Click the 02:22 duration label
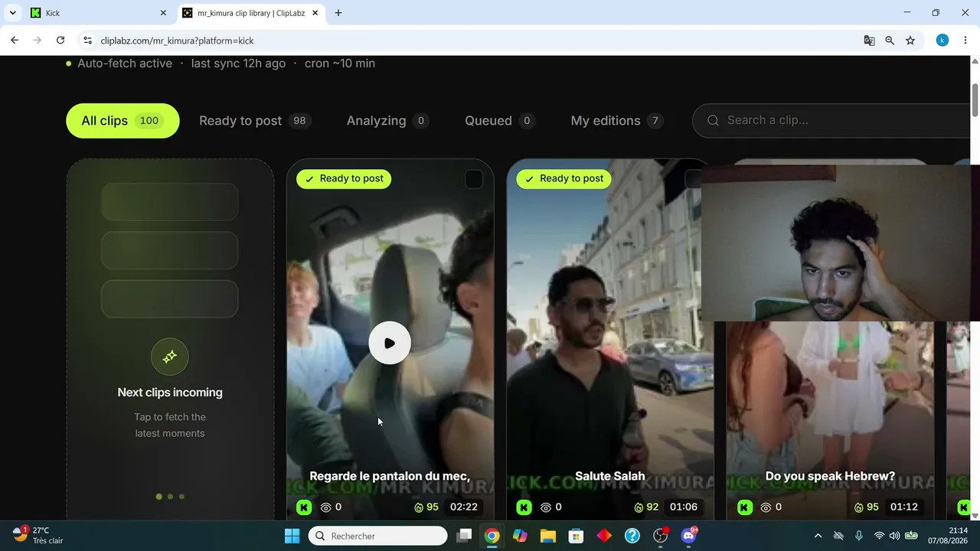 pyautogui.click(x=464, y=507)
